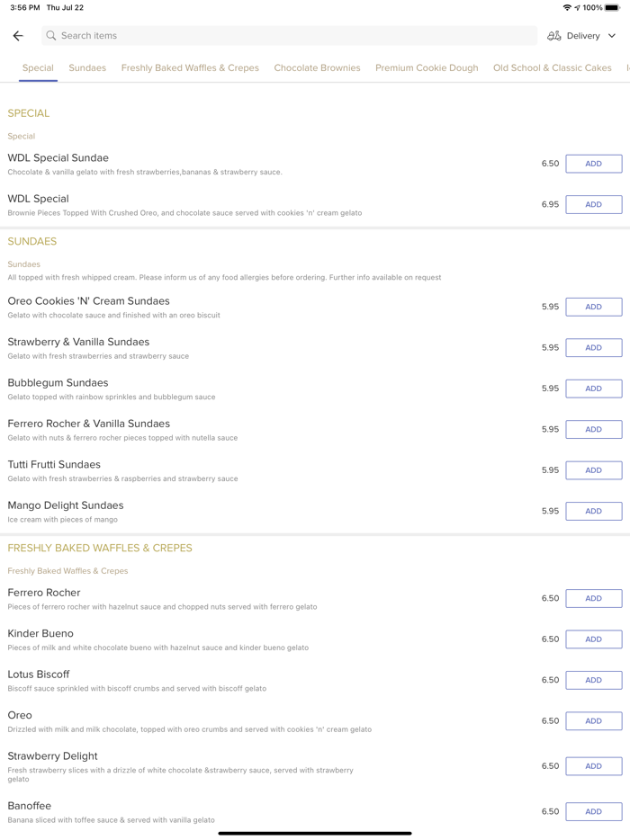The height and width of the screenshot is (840, 630).
Task: Click the Search items field
Action: click(288, 35)
